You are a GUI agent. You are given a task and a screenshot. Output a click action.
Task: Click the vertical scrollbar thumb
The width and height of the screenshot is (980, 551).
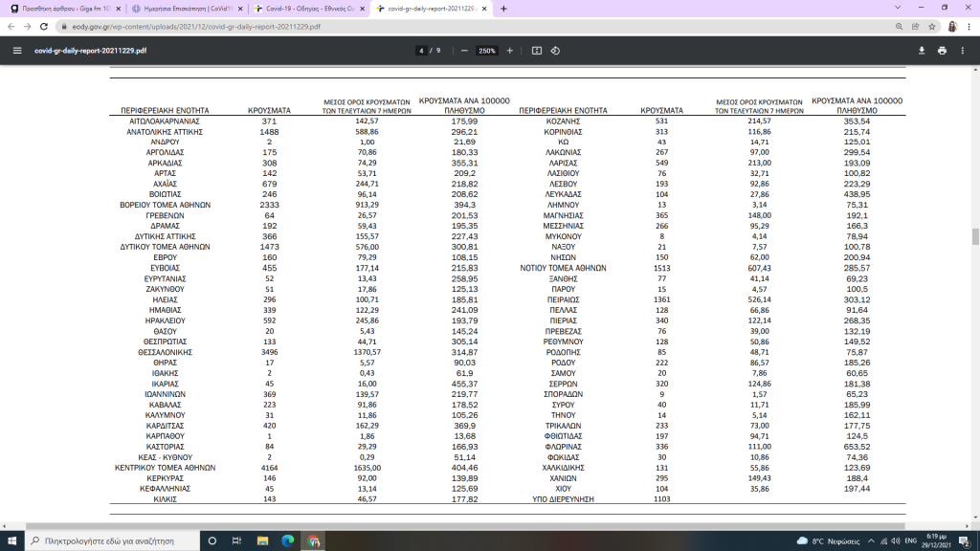click(x=975, y=237)
